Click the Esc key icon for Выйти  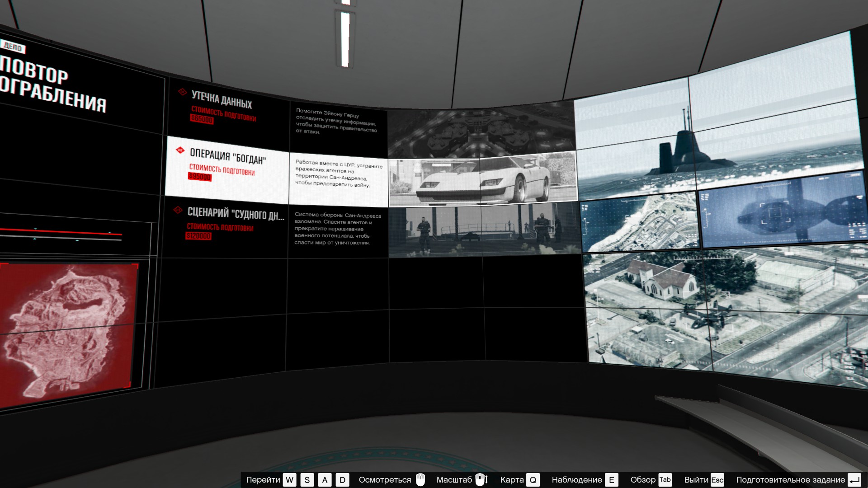[x=717, y=480]
